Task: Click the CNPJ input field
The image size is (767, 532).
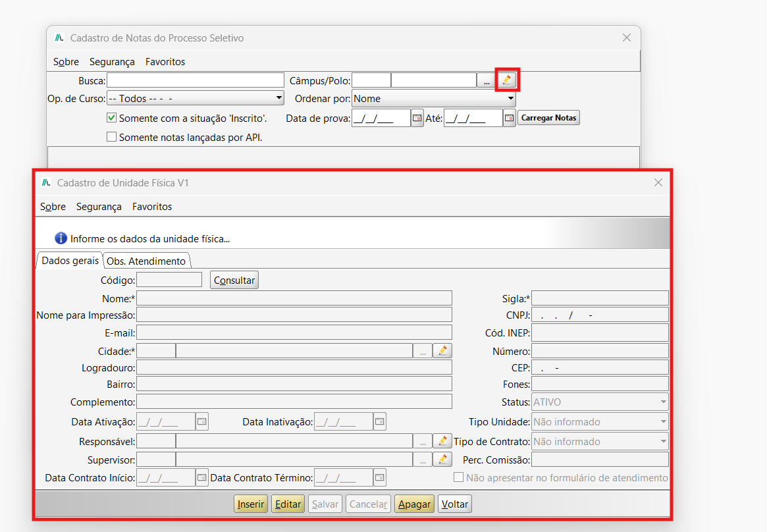Action: click(x=600, y=315)
